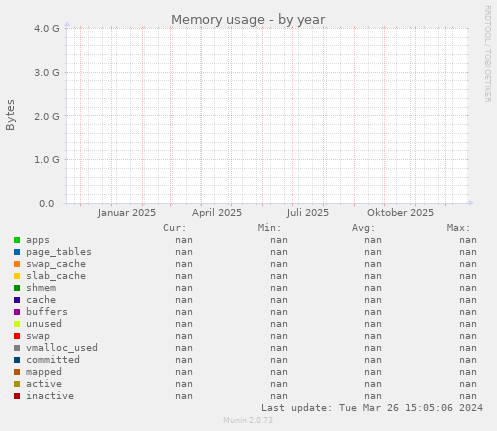
Task: Click the apps Cur nan value
Action: (x=184, y=240)
